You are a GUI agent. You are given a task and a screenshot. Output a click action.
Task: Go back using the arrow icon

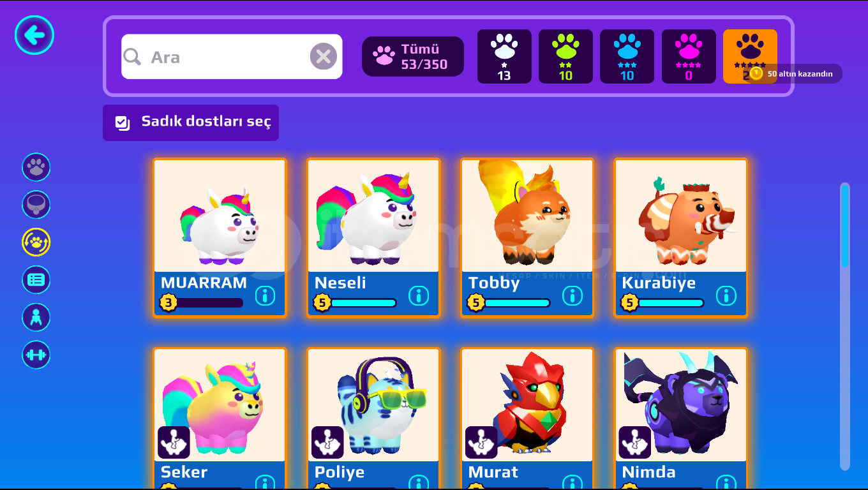click(34, 35)
